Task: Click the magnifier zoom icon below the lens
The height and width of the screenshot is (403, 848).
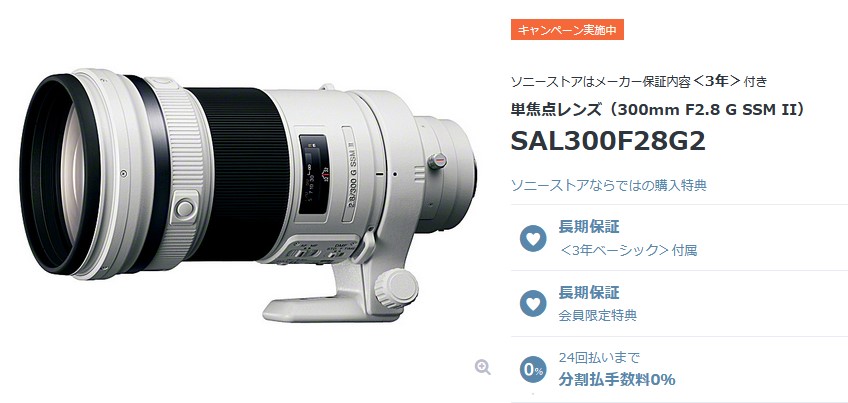Action: [x=482, y=367]
